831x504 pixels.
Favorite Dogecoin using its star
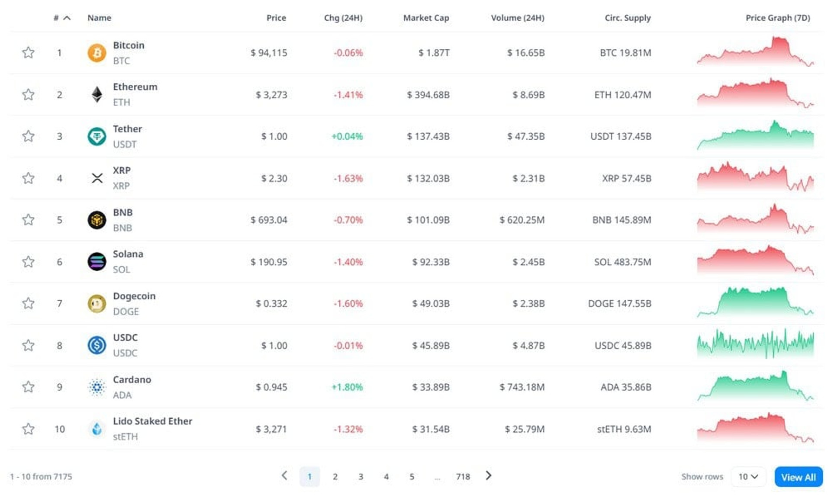click(x=28, y=303)
